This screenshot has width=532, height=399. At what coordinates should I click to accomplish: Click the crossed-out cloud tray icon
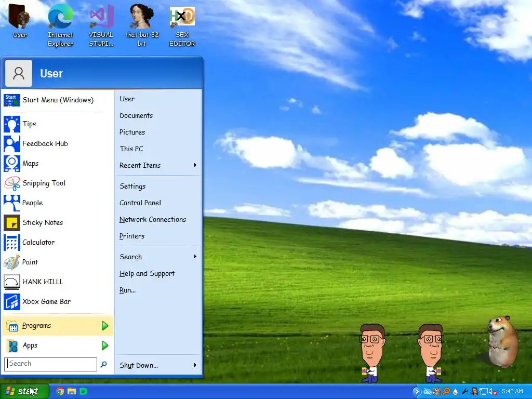tap(428, 392)
